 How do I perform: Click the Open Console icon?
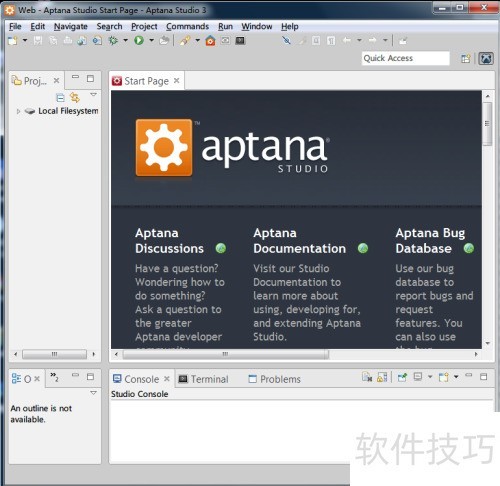coord(443,377)
